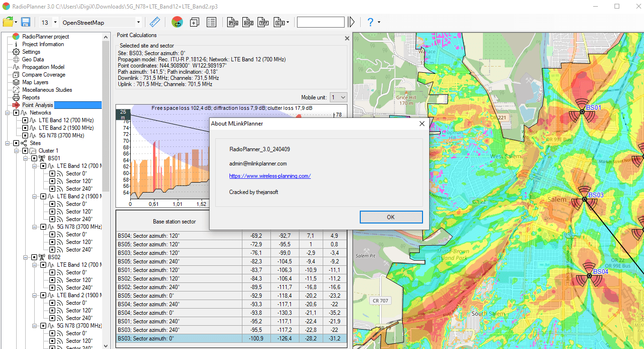Export the map to GIS format
This screenshot has height=349, width=644.
coord(279,22)
